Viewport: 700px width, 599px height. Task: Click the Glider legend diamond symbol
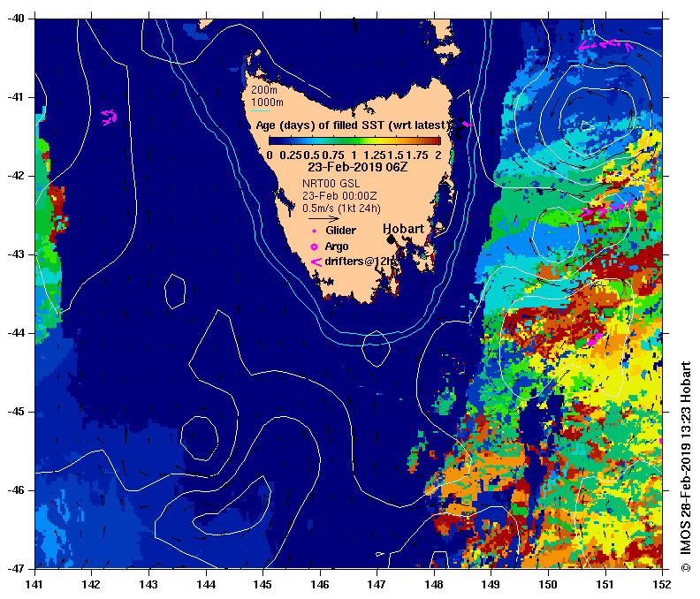pyautogui.click(x=314, y=231)
